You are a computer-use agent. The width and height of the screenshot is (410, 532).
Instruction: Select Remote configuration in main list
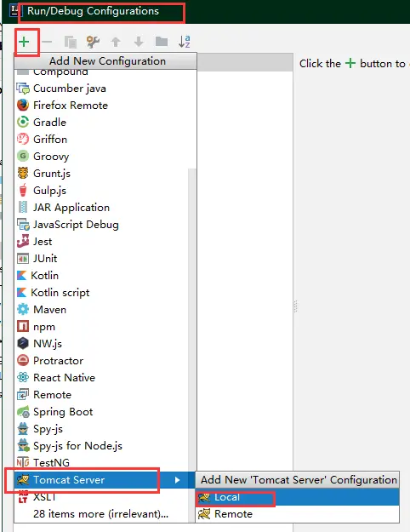coord(101,395)
